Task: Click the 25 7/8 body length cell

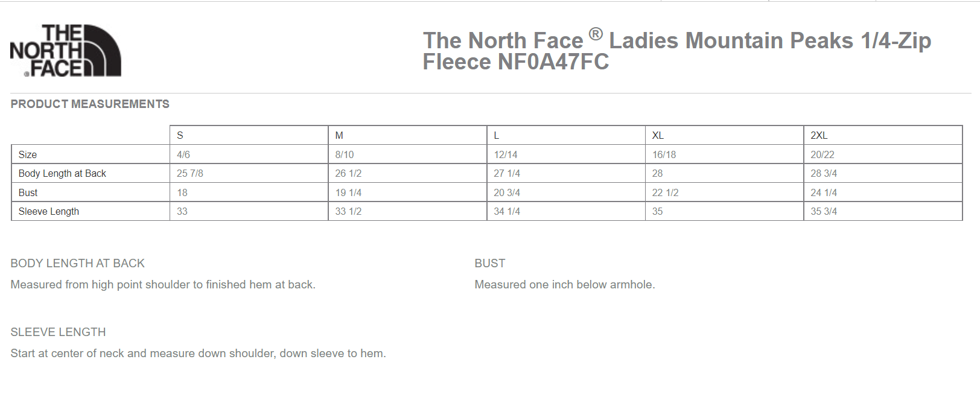Action: (249, 173)
